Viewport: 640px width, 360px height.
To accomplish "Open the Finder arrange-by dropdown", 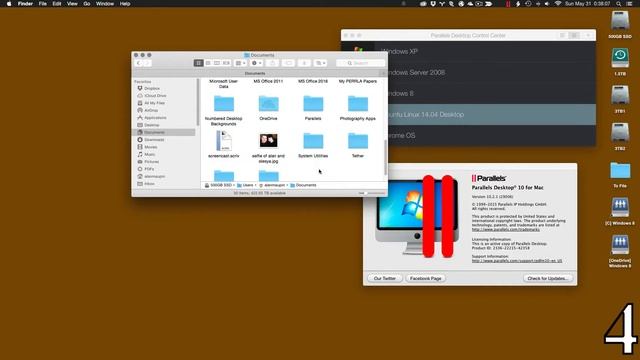I will coord(240,63).
